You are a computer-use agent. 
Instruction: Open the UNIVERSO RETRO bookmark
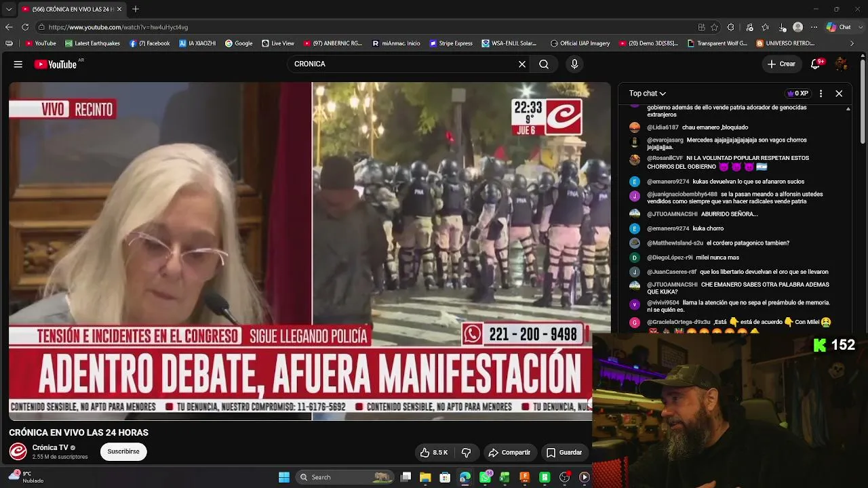(x=786, y=43)
